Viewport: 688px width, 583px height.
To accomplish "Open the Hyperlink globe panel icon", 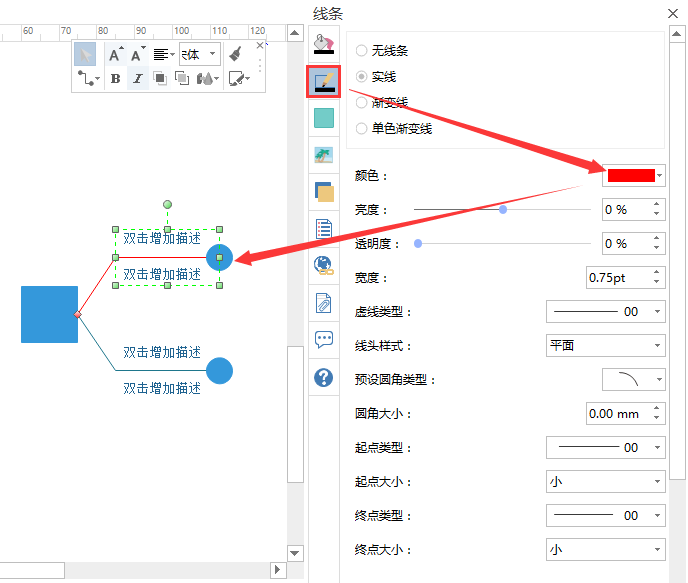I will pos(324,265).
